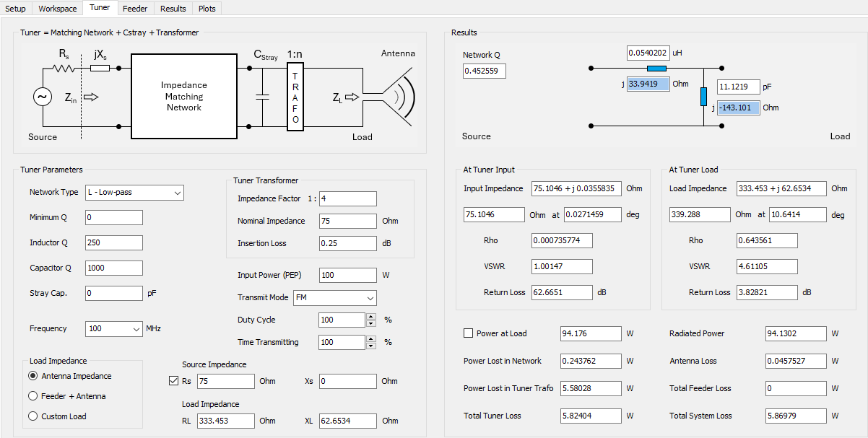
Task: Toggle the Rs source impedance checkbox
Action: [172, 381]
